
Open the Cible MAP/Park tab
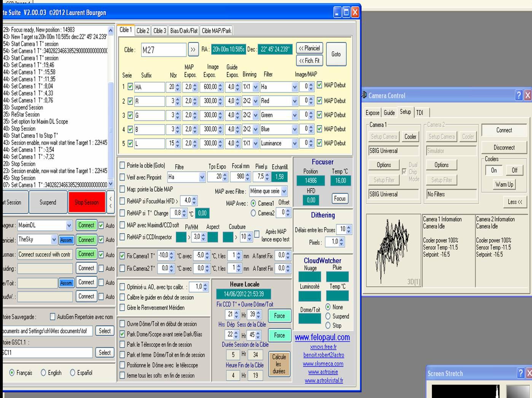[216, 31]
